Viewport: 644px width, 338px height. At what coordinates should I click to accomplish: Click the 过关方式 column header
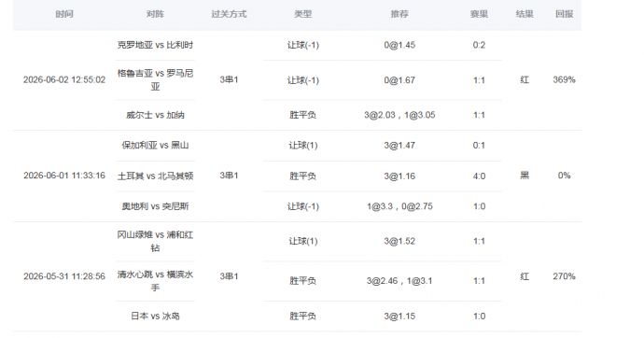229,14
